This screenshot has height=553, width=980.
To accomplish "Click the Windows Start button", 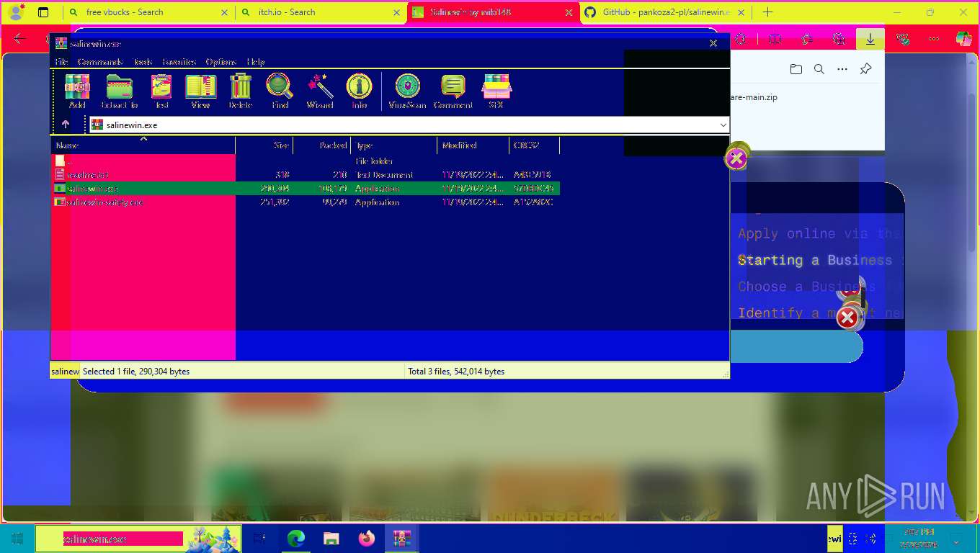I will tap(17, 539).
